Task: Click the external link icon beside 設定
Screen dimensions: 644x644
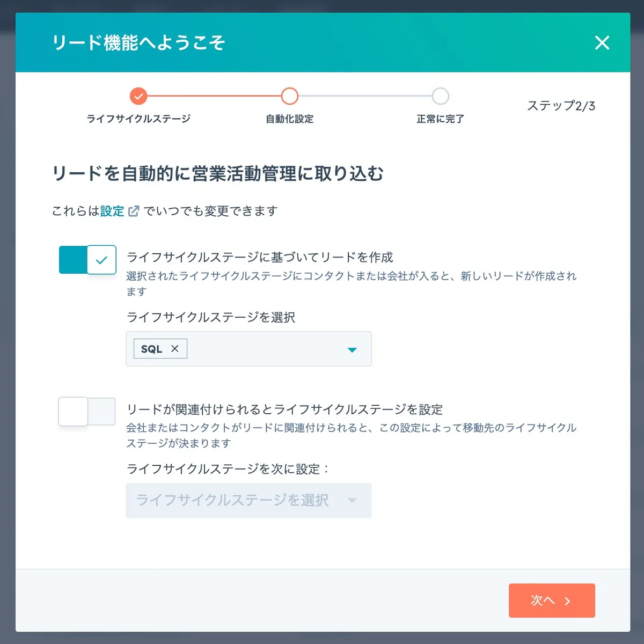Action: [x=133, y=210]
